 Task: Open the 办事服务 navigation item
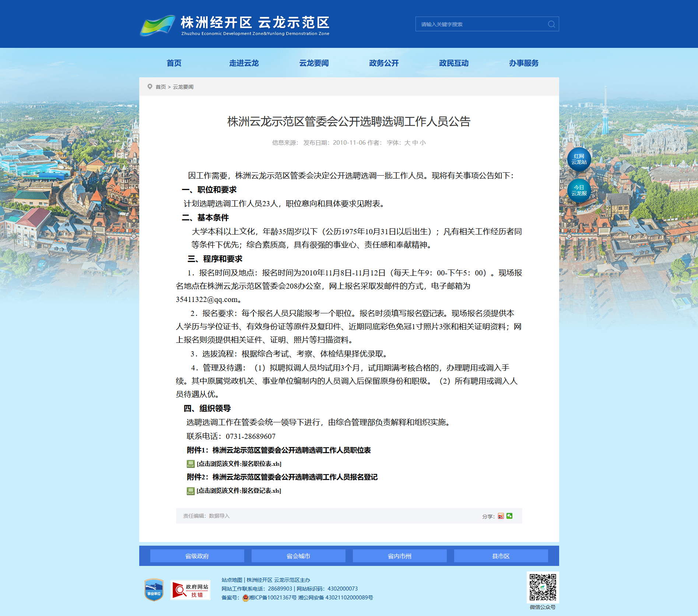[x=524, y=63]
